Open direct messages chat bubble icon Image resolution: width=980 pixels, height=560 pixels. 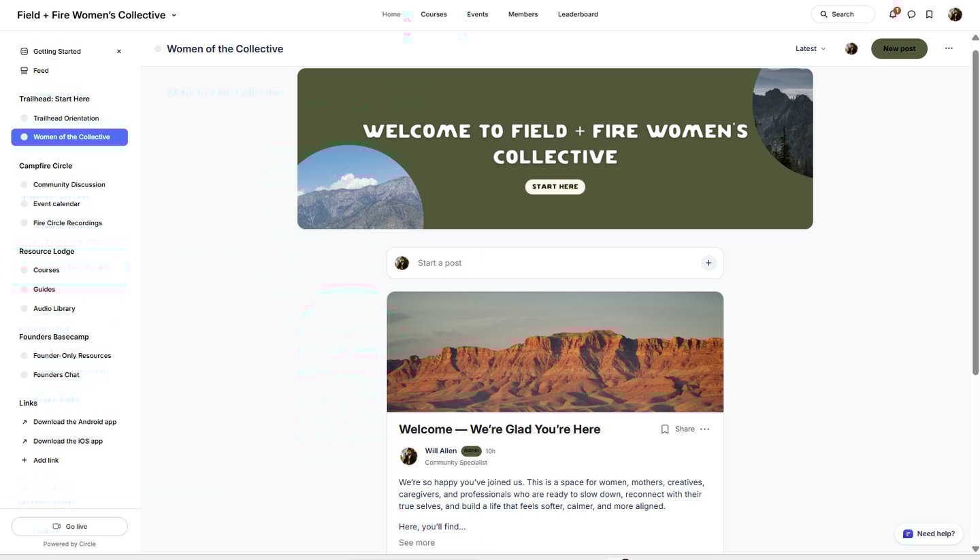[912, 14]
